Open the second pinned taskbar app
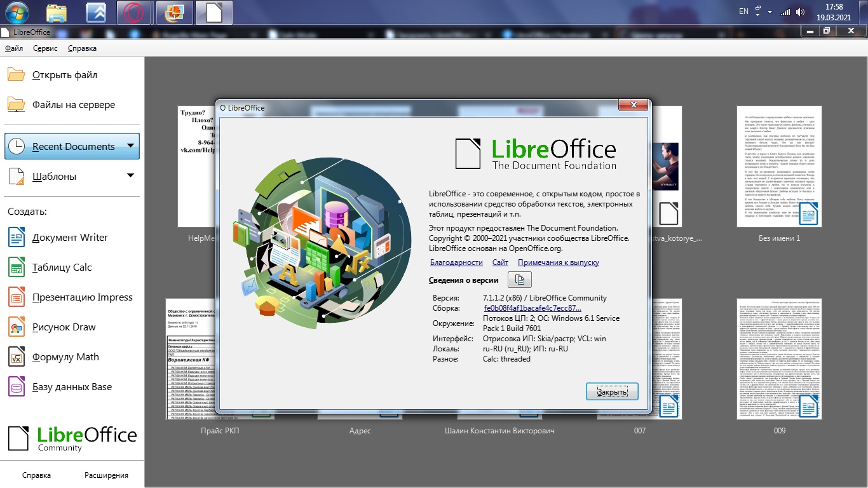The width and height of the screenshot is (868, 488). pos(95,12)
